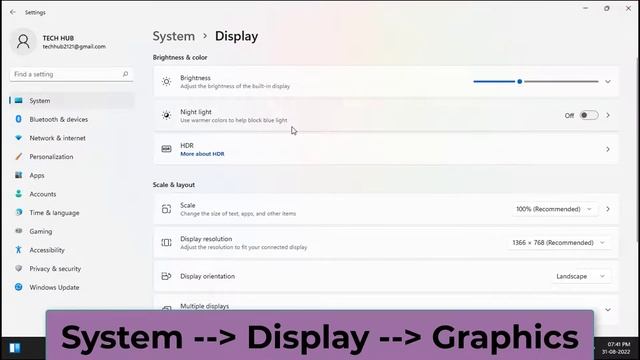Image resolution: width=640 pixels, height=360 pixels.
Task: Click the Time & language globe icon
Action: point(18,213)
